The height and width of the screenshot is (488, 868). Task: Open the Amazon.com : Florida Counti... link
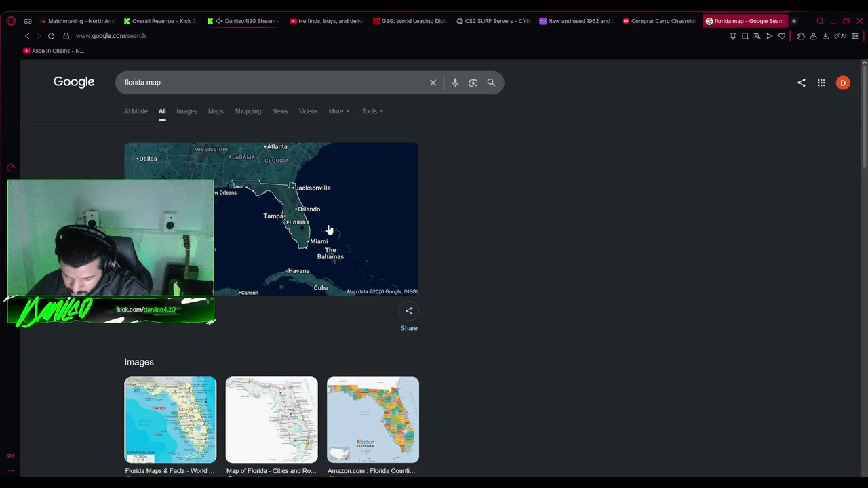pos(372,471)
